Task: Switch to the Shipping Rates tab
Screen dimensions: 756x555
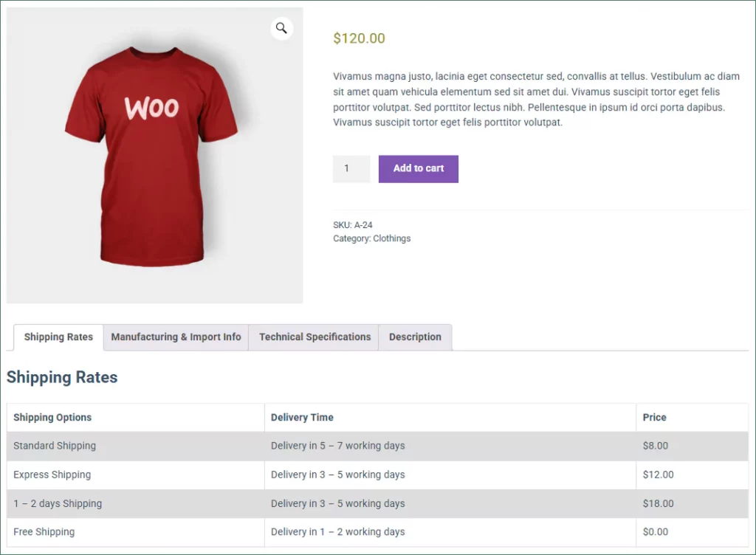Action: click(58, 337)
